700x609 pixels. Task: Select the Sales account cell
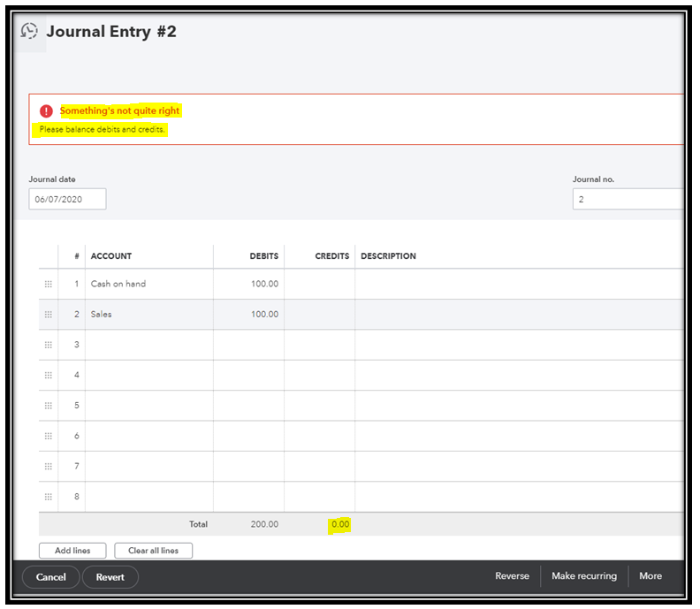pyautogui.click(x=149, y=315)
